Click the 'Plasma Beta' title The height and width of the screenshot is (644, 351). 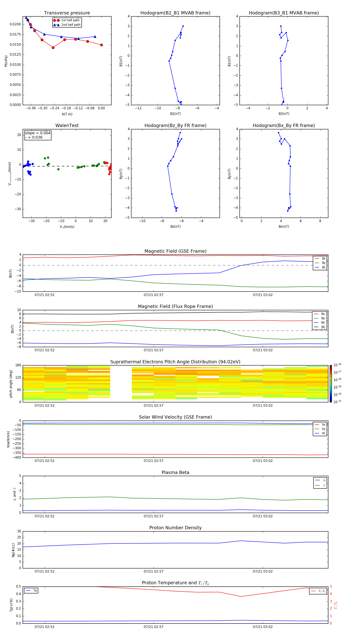pos(175,473)
